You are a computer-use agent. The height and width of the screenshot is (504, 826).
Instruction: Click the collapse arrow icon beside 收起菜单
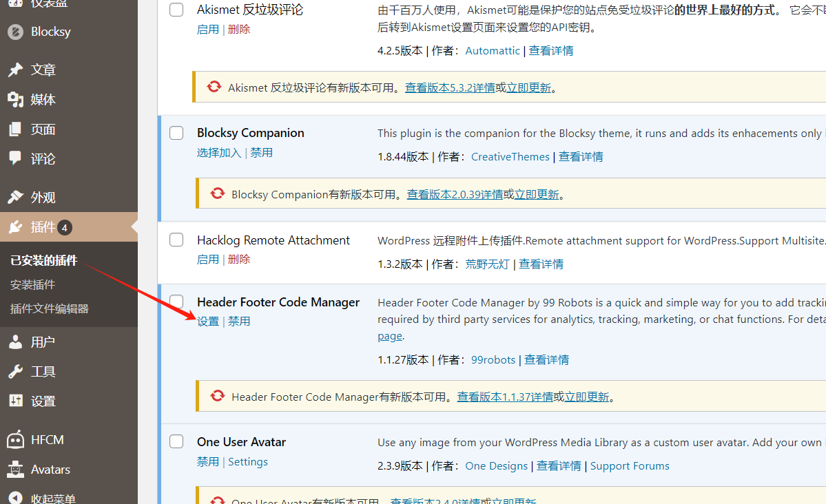pyautogui.click(x=16, y=498)
